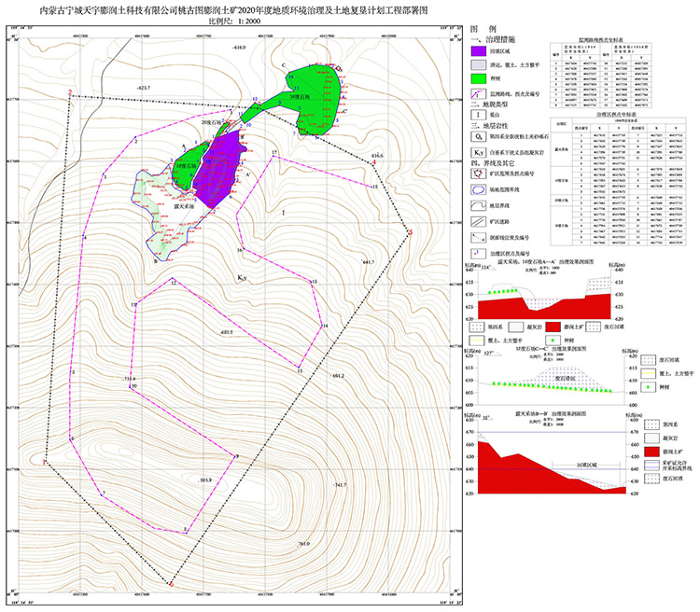Click the map title text at top
Screen dimensions: 700x612
tap(233, 10)
